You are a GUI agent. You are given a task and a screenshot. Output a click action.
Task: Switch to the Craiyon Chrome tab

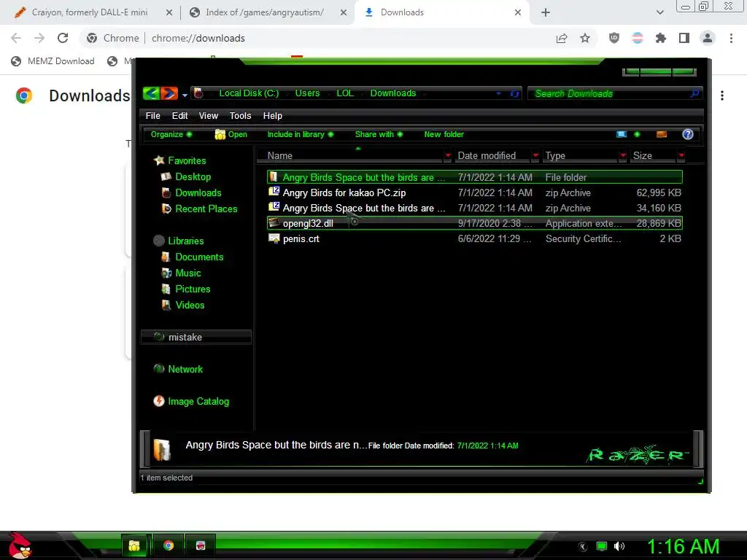tap(89, 12)
